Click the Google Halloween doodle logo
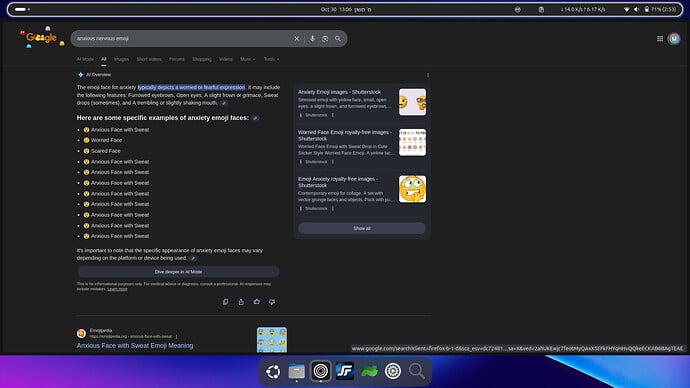This screenshot has width=690, height=388. click(41, 38)
